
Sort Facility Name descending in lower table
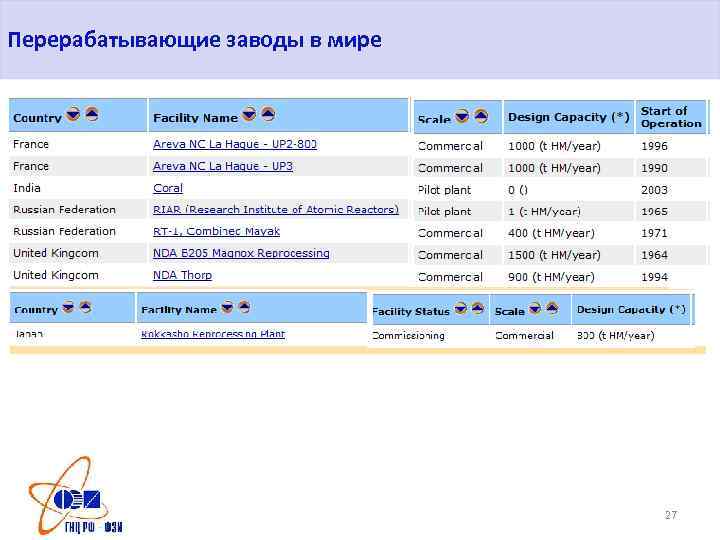pos(227,307)
